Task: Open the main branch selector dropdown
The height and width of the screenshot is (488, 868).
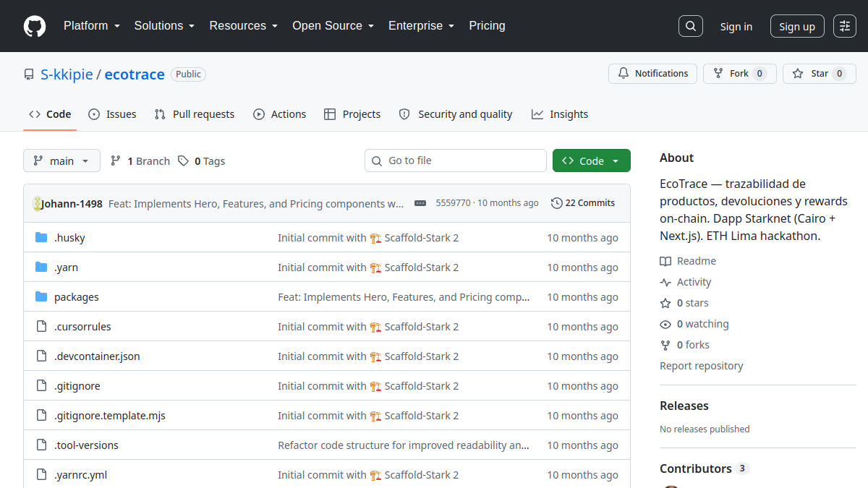Action: click(61, 160)
